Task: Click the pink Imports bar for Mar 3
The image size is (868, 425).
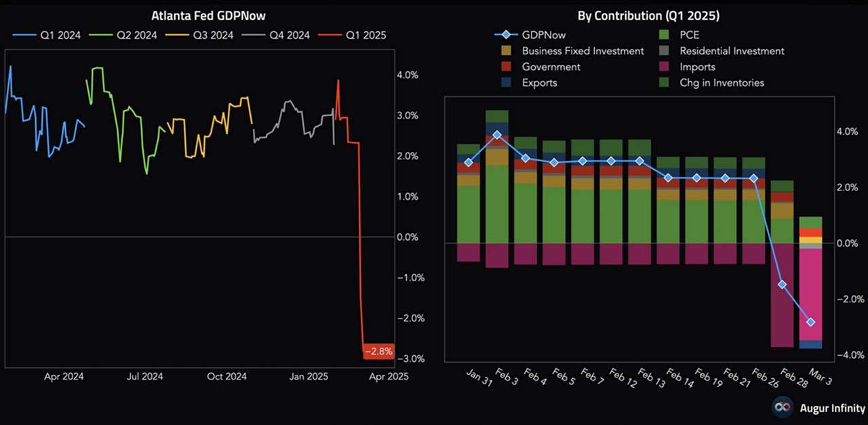Action: (x=810, y=295)
